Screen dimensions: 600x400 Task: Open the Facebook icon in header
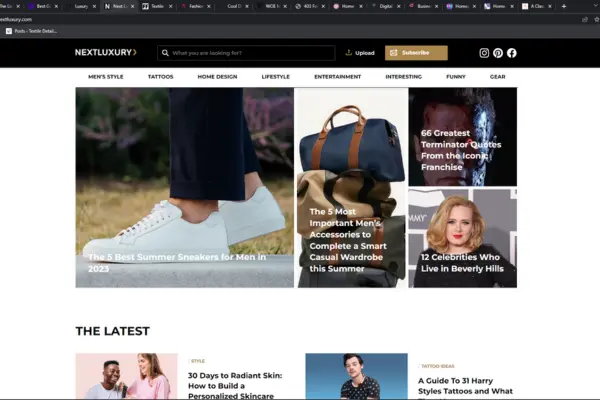[x=512, y=53]
